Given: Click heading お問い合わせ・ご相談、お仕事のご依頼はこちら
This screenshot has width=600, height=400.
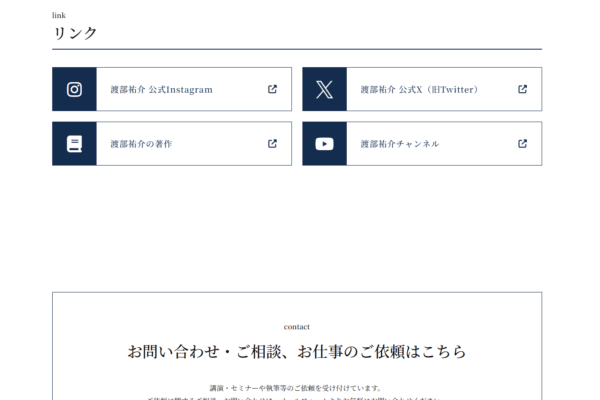Looking at the screenshot, I should pyautogui.click(x=297, y=351).
